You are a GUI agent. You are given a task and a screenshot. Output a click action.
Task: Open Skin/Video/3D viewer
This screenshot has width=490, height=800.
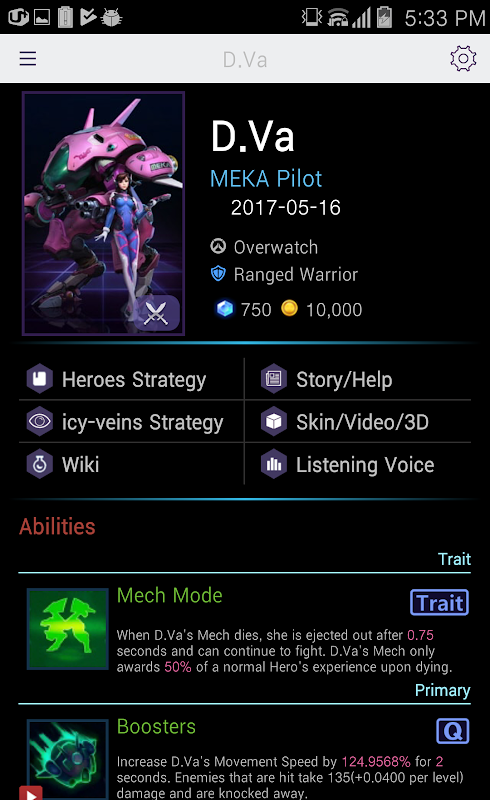point(358,421)
